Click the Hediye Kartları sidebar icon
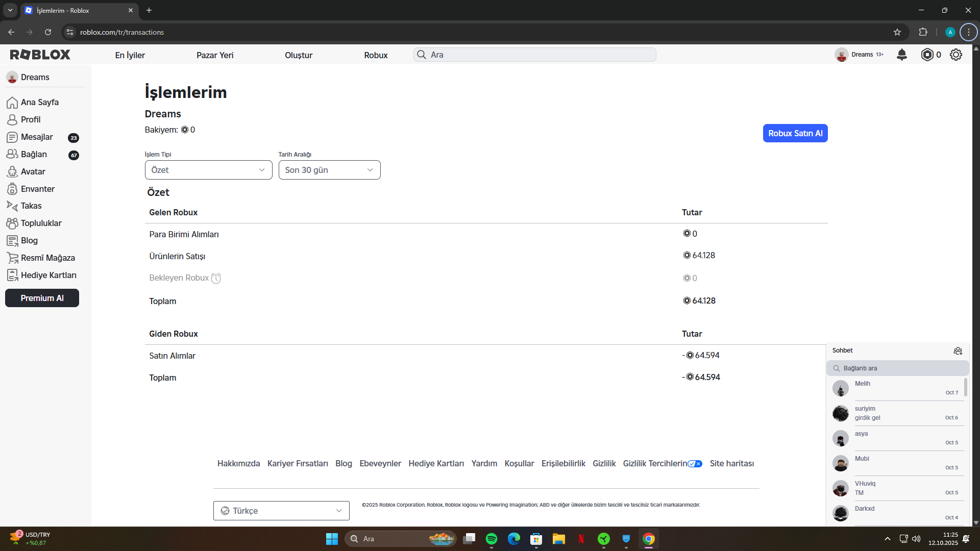Viewport: 980px width, 551px height. (x=12, y=275)
